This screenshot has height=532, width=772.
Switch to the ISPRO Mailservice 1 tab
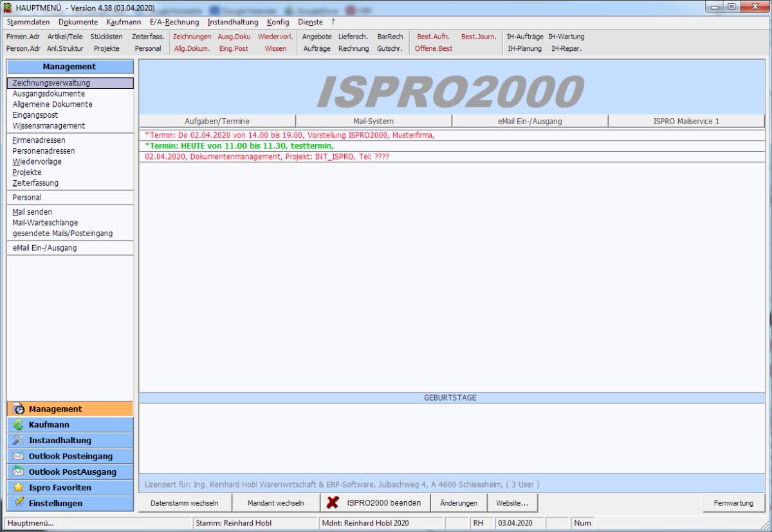coord(687,121)
